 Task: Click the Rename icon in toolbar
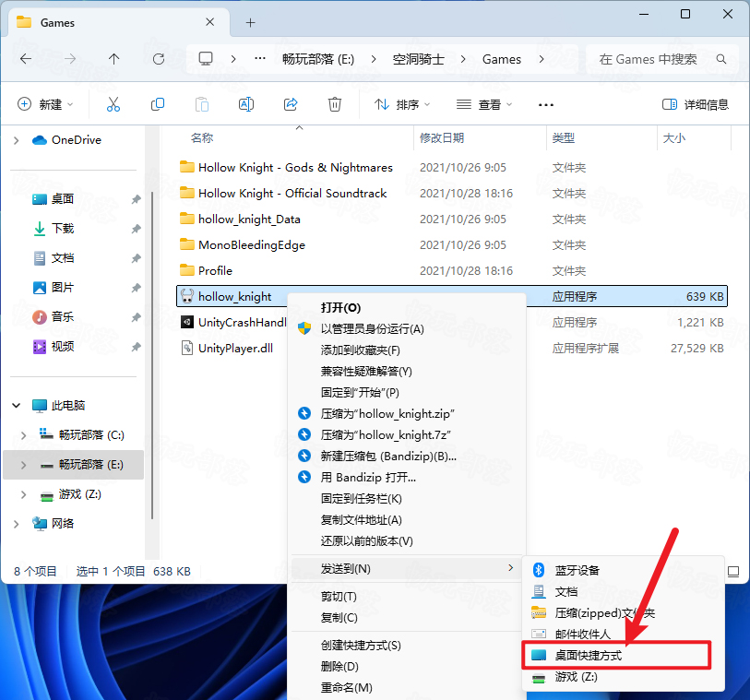[x=246, y=104]
